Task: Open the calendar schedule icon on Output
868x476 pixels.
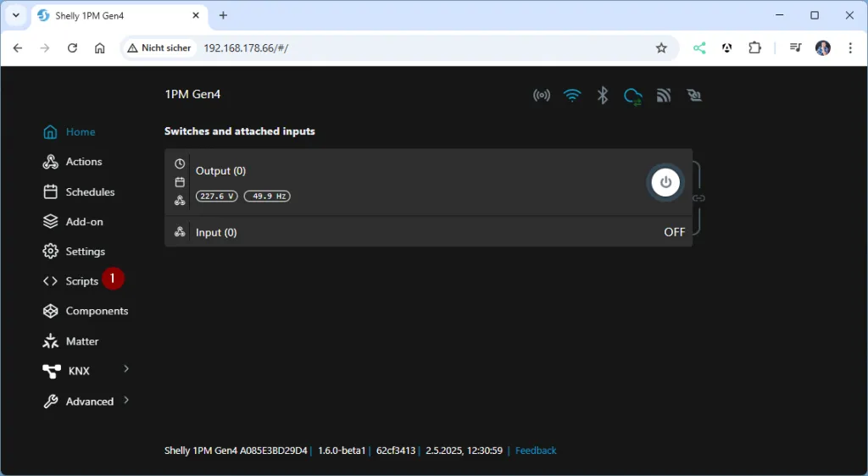Action: 180,182
